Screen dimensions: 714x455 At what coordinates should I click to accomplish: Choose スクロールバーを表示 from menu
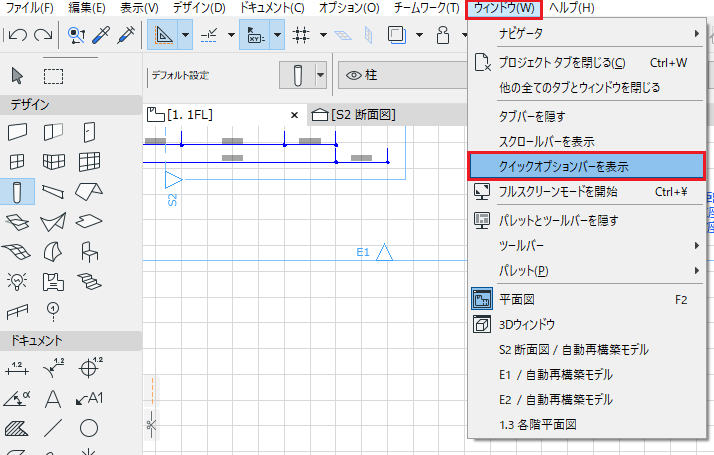point(587,142)
